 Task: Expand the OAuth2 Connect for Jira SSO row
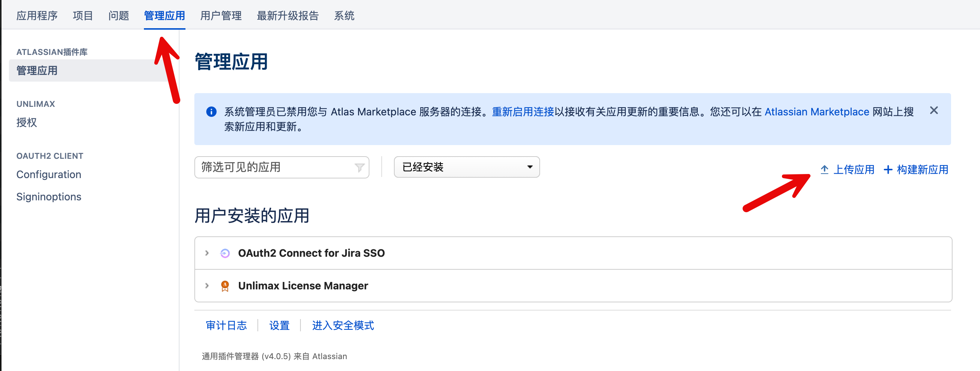pyautogui.click(x=207, y=253)
